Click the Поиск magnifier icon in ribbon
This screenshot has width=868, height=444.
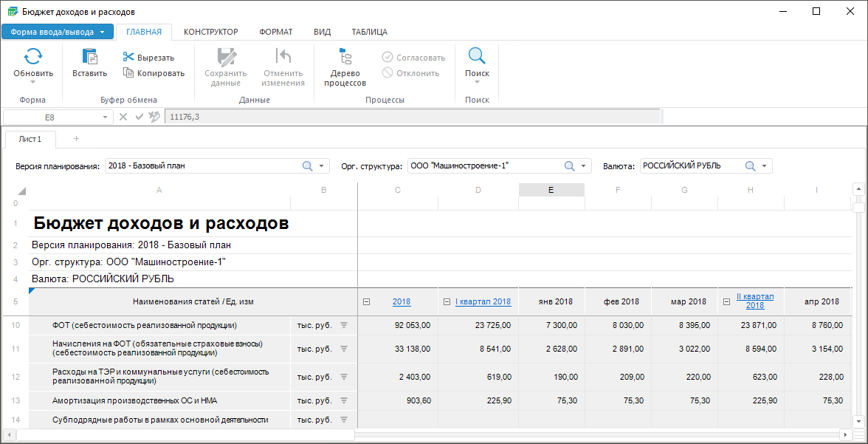[477, 57]
